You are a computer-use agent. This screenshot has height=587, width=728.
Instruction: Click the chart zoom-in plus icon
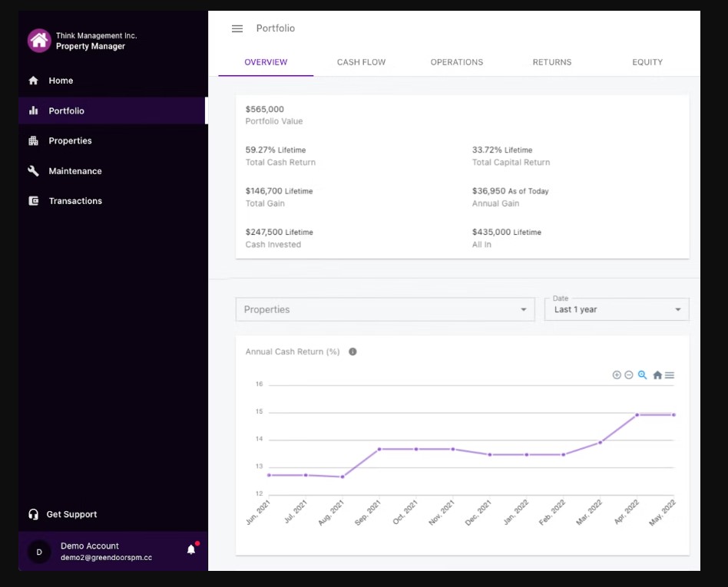pos(617,375)
